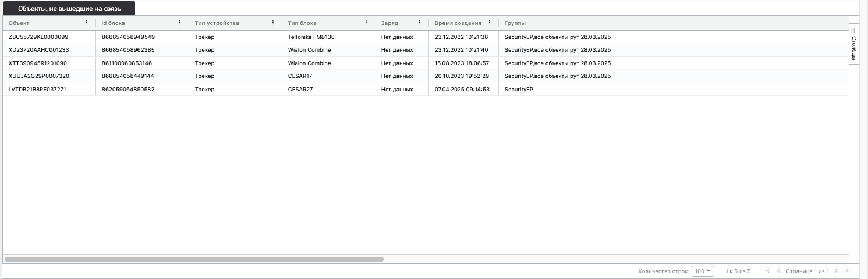Click Нет данных in the Z8C55729KL0000099 row

pos(397,37)
